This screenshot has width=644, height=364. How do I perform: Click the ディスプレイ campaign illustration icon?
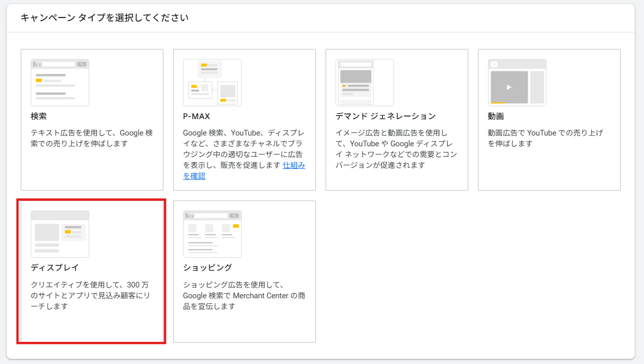[x=60, y=234]
